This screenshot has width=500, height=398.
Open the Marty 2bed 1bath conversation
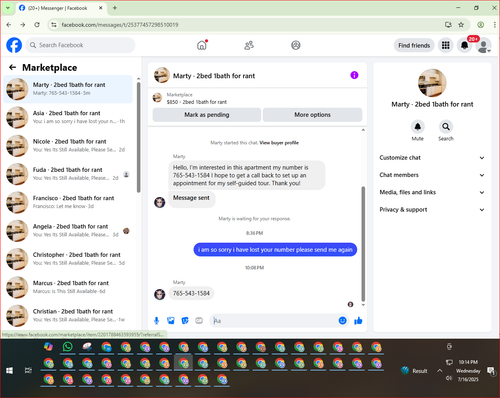68,89
